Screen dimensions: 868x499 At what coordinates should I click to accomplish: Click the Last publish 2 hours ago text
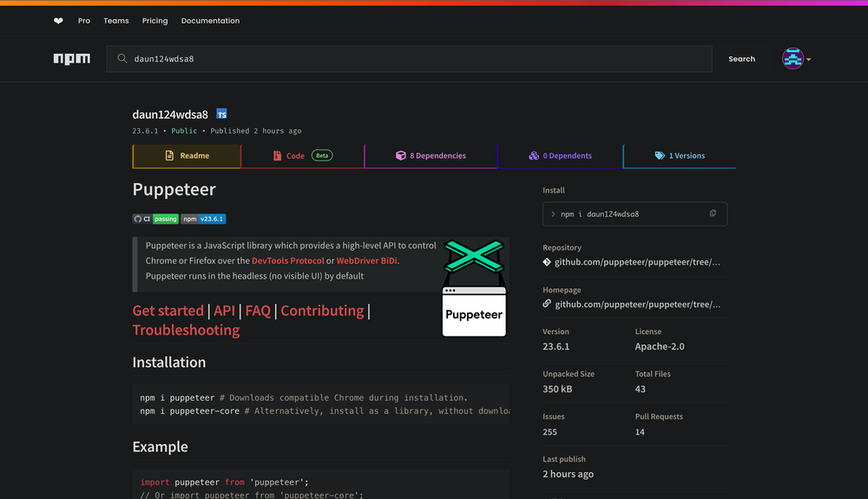pos(568,474)
